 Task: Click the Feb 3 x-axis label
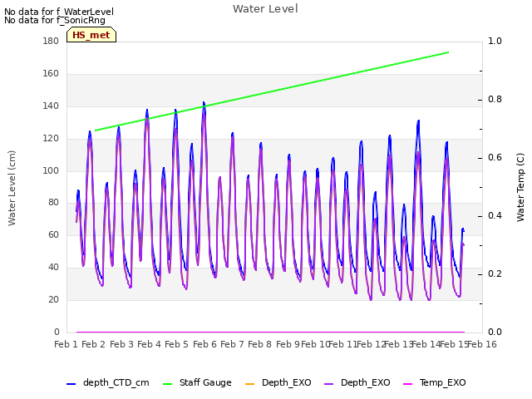(122, 344)
